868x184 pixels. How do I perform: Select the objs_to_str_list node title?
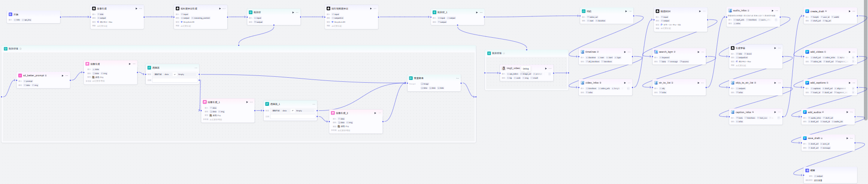tap(744, 83)
